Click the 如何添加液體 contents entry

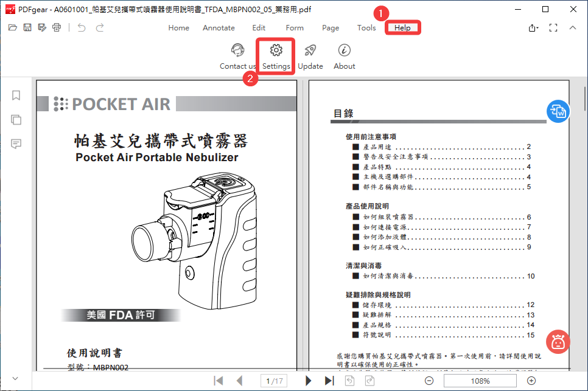click(x=442, y=237)
